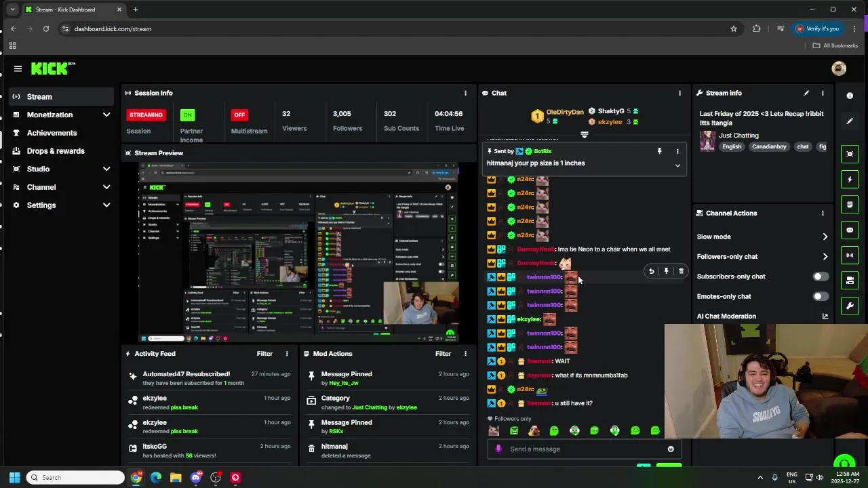This screenshot has width=868, height=488.
Task: Open Slow mode options arrow
Action: [825, 237]
